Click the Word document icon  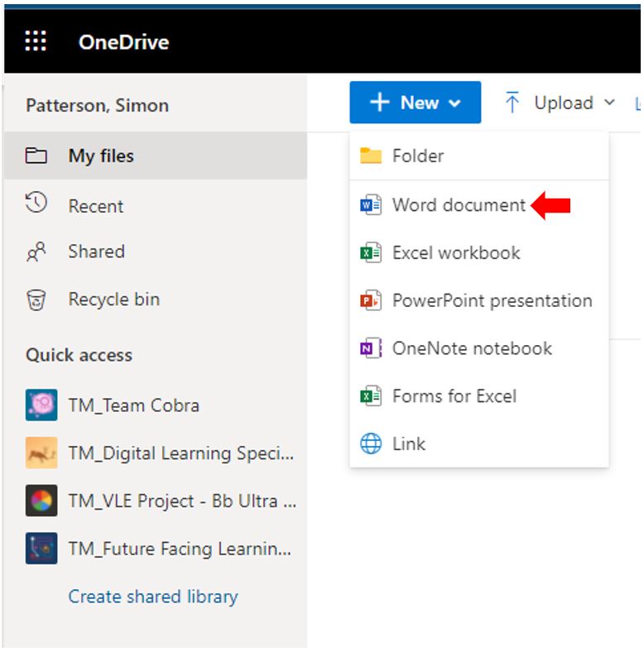(x=371, y=204)
